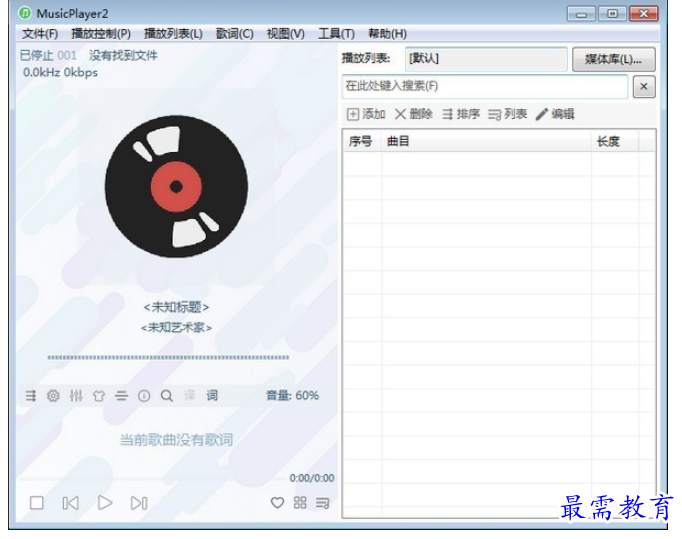Click the dotted playback progress bar
This screenshot has height=539, width=682.
[168, 358]
